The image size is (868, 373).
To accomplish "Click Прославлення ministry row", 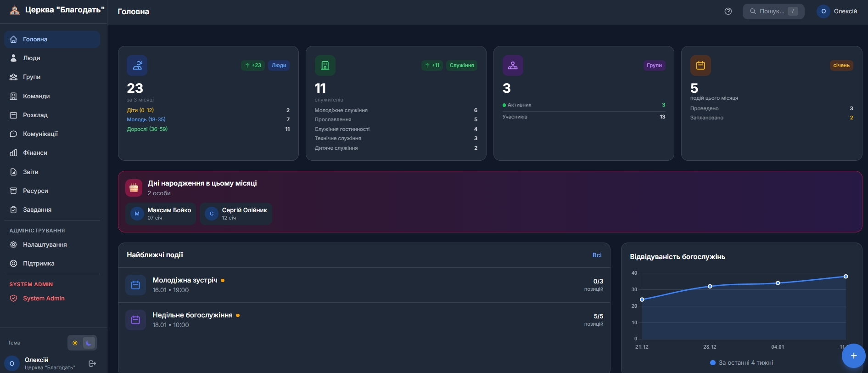I will (396, 119).
